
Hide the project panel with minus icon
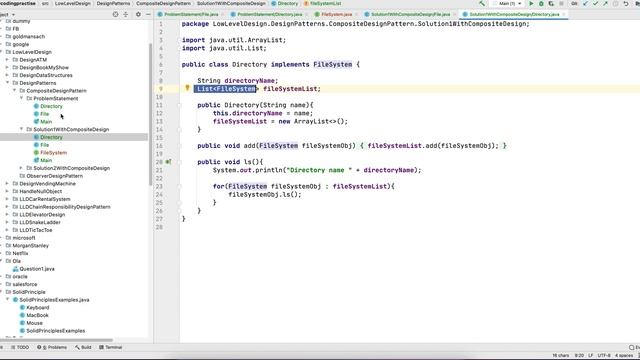tap(148, 14)
